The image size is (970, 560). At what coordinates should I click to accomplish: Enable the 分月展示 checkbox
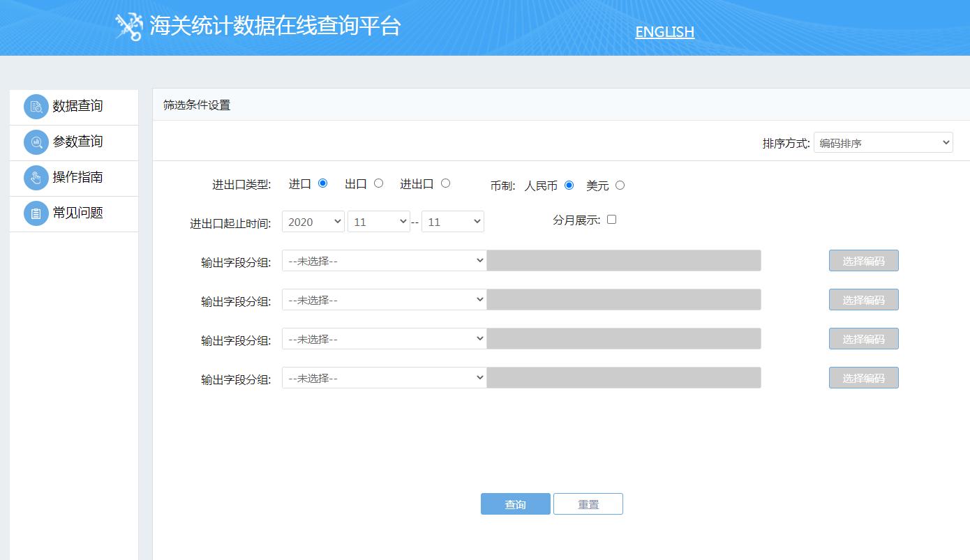point(611,219)
